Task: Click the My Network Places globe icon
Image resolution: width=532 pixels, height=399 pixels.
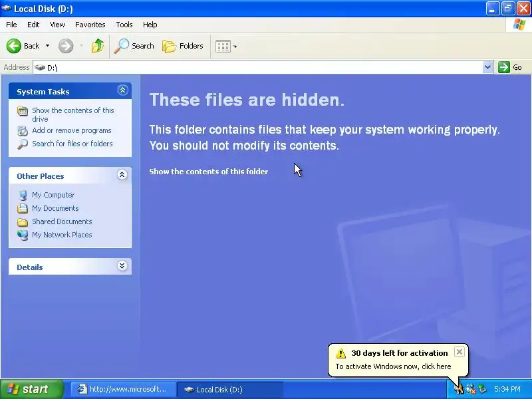Action: point(23,235)
